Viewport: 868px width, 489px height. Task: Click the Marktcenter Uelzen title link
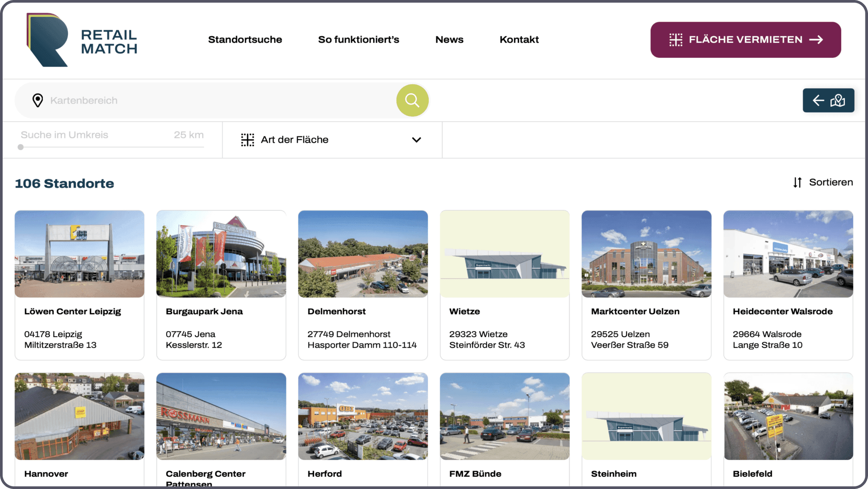635,312
